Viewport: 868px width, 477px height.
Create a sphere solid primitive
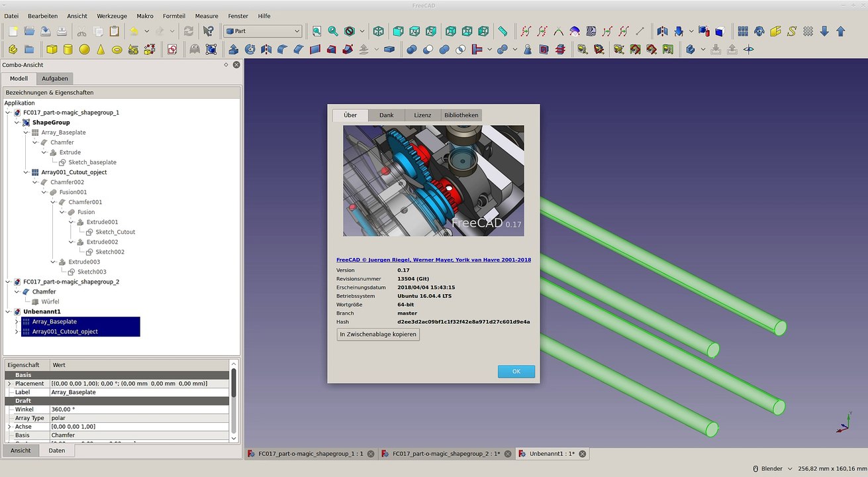[x=85, y=49]
